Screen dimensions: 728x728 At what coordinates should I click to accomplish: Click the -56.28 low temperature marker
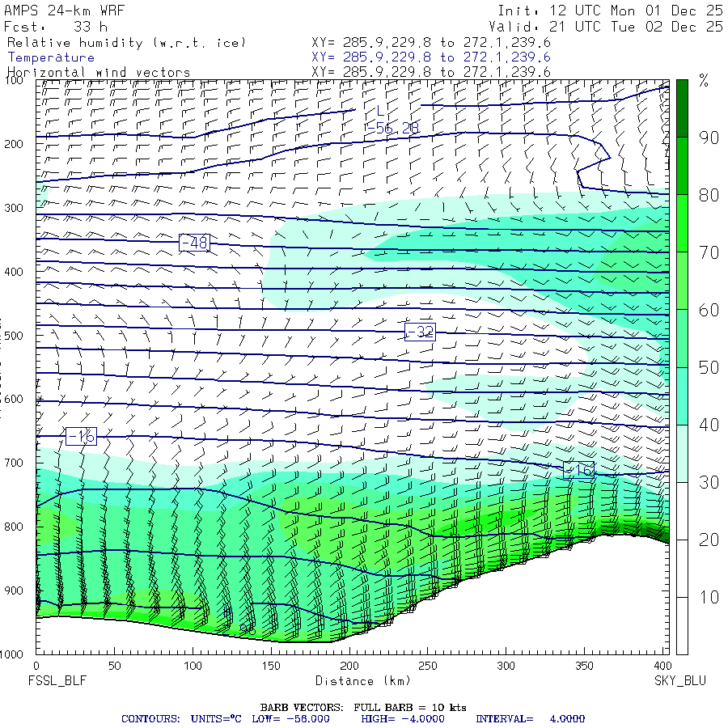coord(393,128)
